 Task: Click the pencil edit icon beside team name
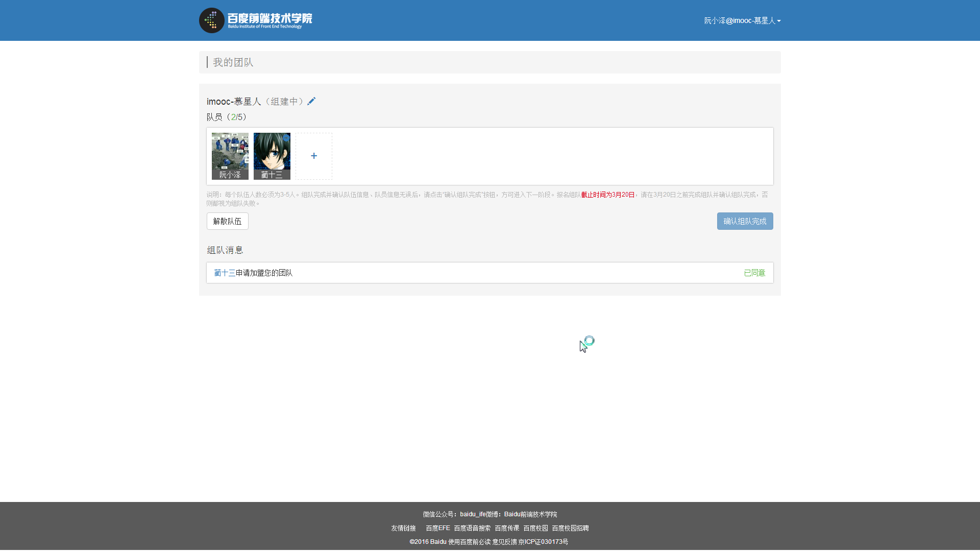(x=311, y=101)
